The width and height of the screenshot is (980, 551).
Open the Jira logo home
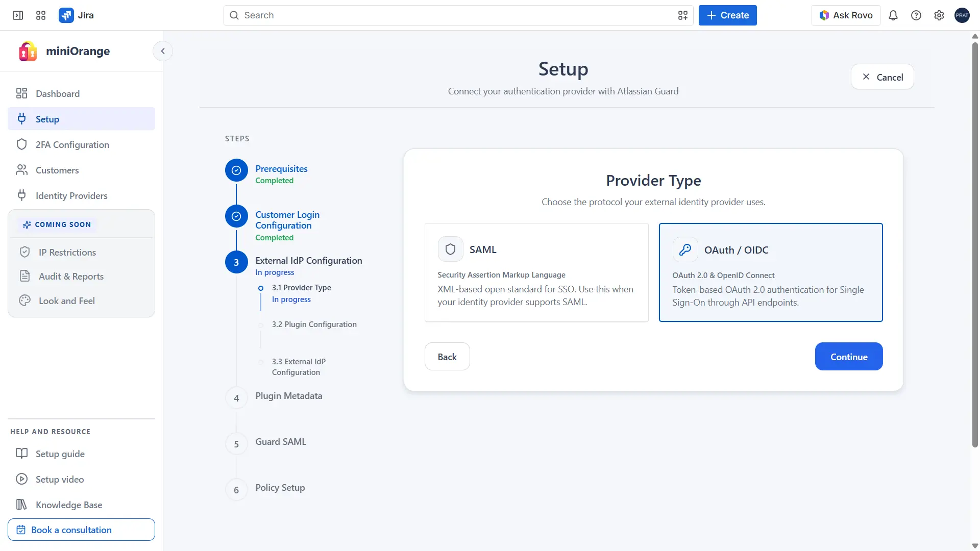click(x=77, y=15)
